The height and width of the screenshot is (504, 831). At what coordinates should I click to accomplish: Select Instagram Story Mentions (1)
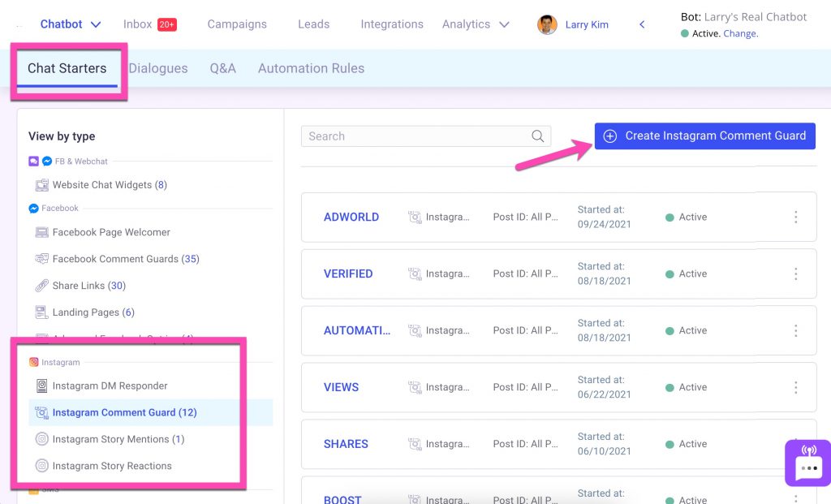click(118, 439)
